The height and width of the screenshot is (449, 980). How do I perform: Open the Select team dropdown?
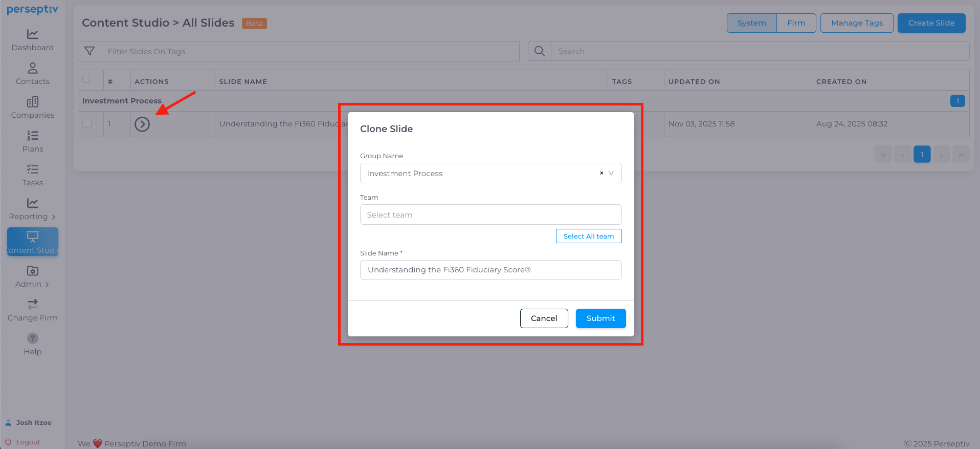click(491, 215)
